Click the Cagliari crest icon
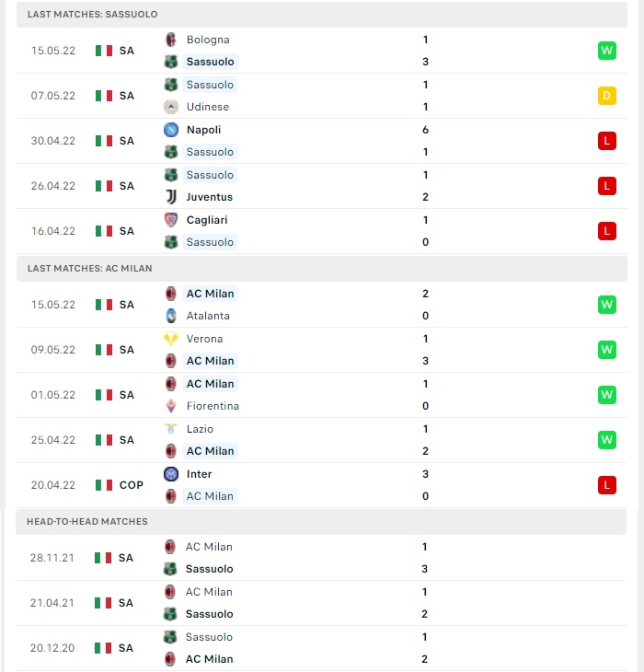Image resolution: width=644 pixels, height=672 pixels. coord(171,220)
